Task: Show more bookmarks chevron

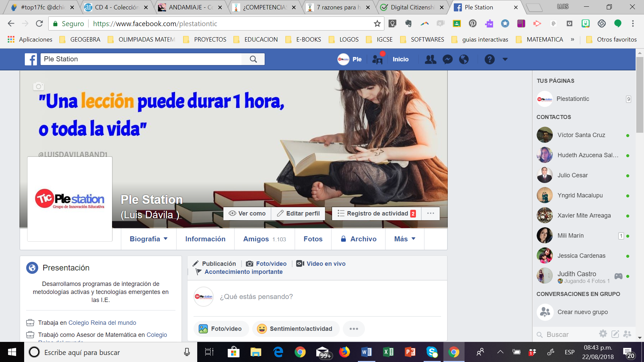Action: tap(572, 40)
